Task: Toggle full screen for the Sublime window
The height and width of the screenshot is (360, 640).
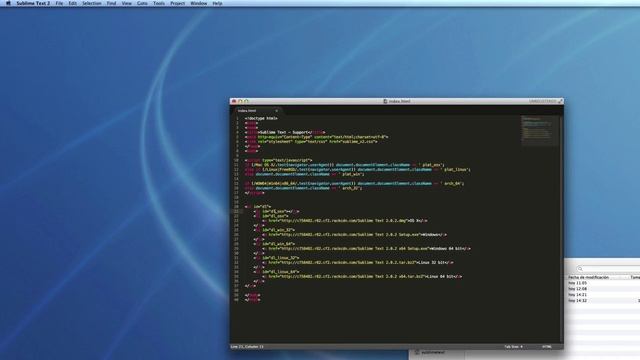Action: (560, 101)
